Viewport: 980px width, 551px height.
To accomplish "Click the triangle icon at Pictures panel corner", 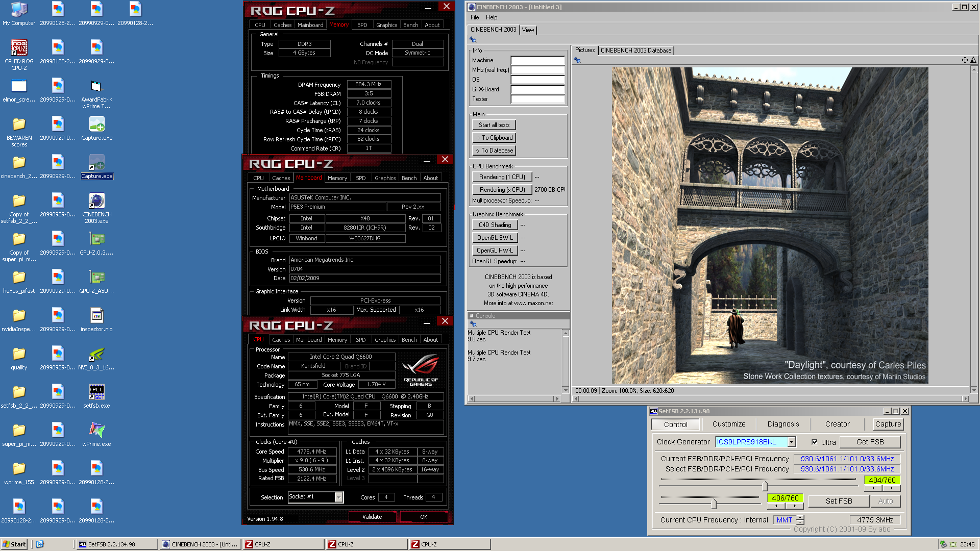I will tap(973, 60).
